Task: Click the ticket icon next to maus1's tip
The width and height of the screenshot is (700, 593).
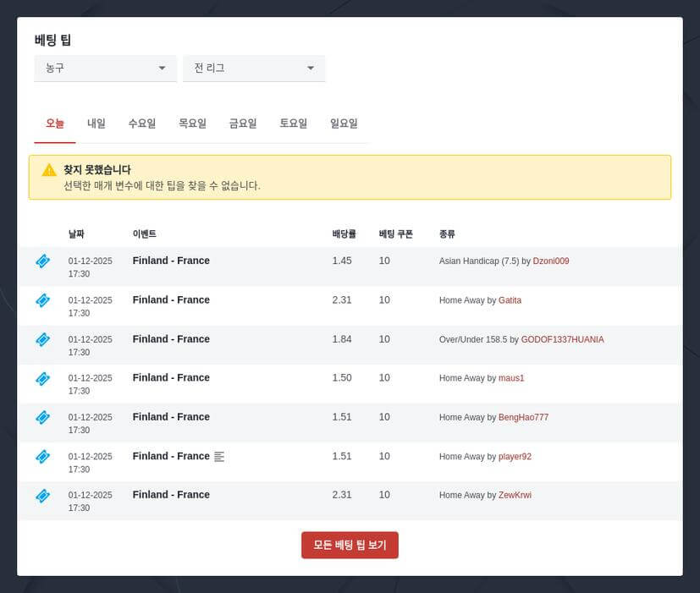Action: click(42, 378)
